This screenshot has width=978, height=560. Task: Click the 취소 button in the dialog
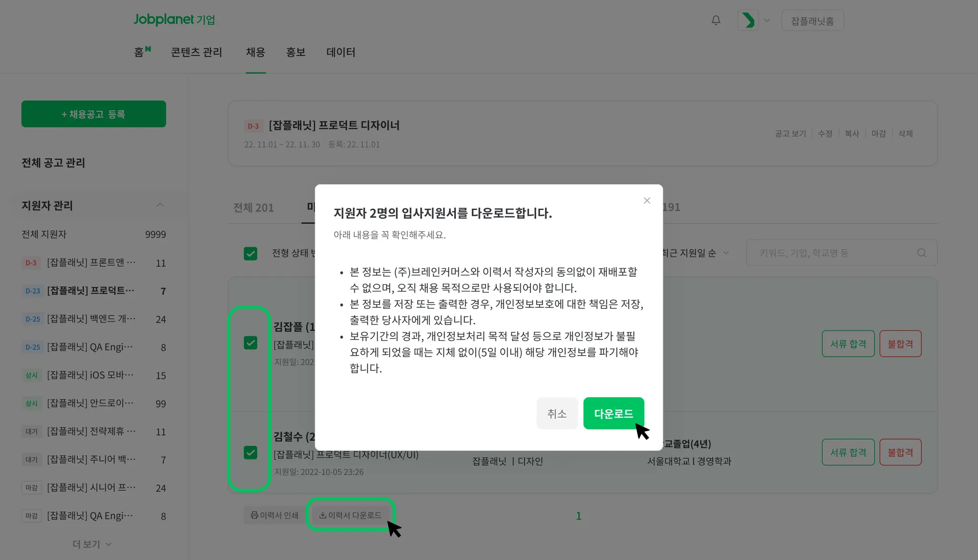[557, 413]
